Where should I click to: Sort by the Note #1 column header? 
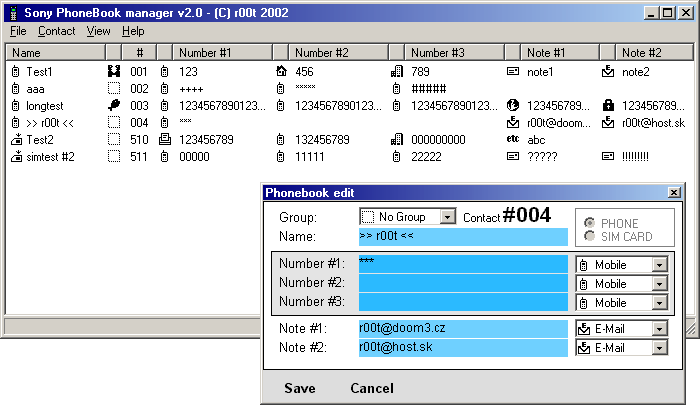tap(560, 52)
